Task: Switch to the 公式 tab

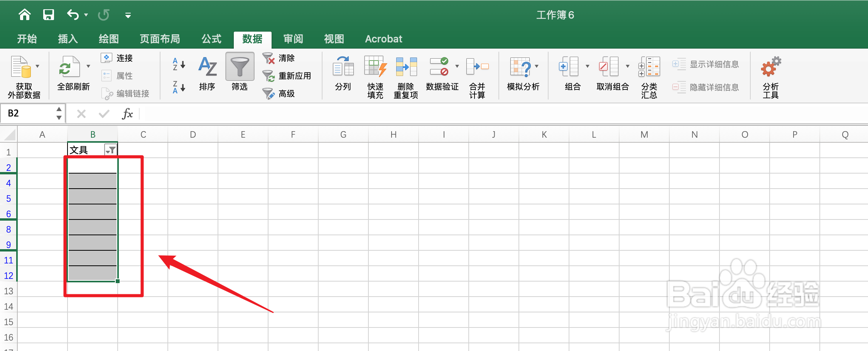Action: click(211, 39)
